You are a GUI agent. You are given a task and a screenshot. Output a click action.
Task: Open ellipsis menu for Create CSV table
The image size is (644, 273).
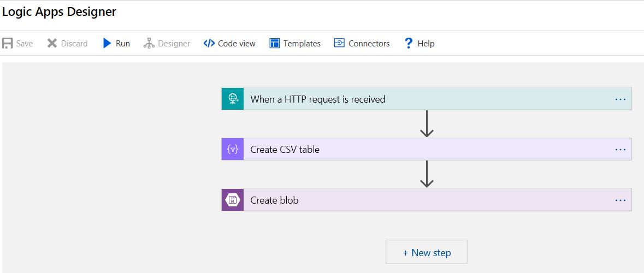point(620,150)
